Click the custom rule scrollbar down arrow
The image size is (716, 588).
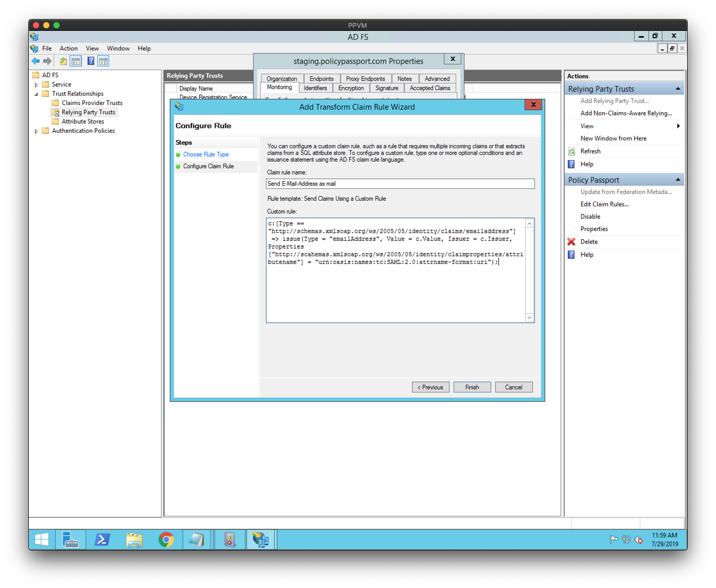click(529, 317)
